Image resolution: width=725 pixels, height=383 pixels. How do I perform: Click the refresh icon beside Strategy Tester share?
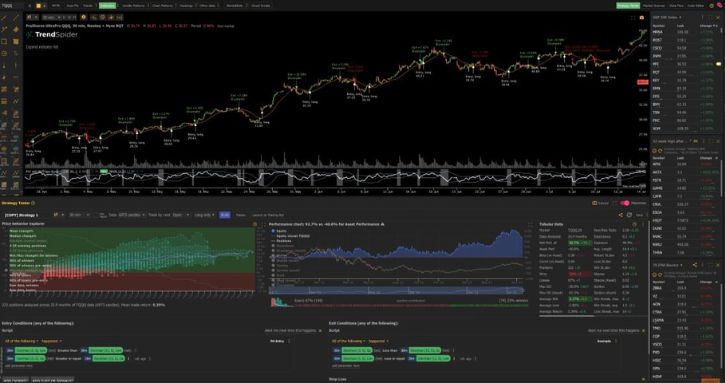point(629,215)
